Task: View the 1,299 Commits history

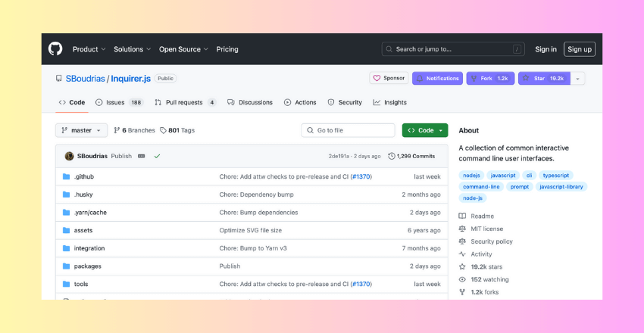Action: 411,156
